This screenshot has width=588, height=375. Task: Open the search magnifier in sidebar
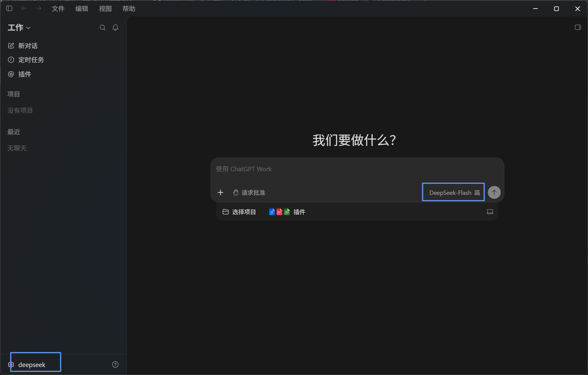(x=103, y=28)
